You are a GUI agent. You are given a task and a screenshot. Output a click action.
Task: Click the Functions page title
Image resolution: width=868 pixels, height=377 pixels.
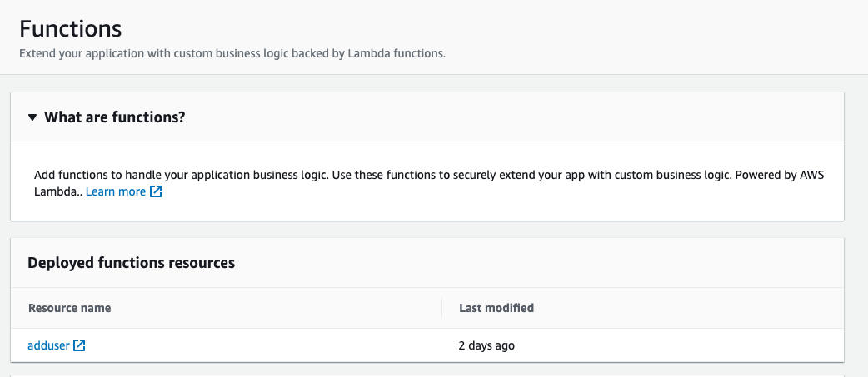click(71, 29)
